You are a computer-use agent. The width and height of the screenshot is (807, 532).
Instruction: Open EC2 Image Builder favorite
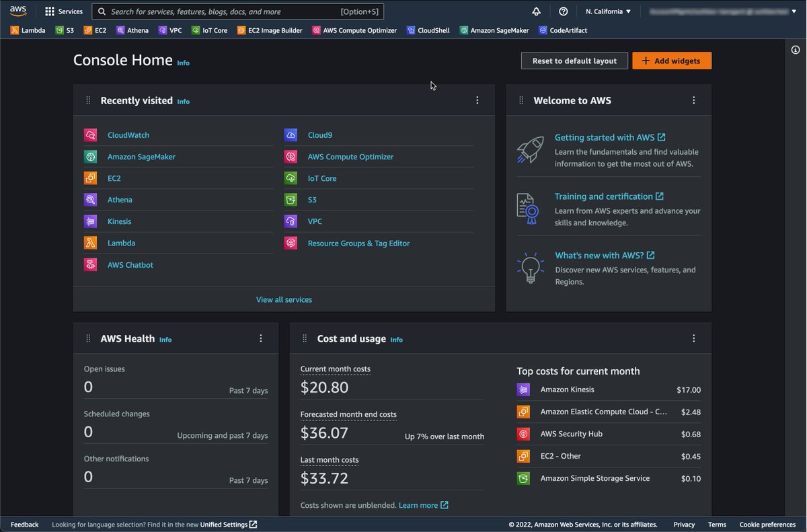(x=270, y=30)
